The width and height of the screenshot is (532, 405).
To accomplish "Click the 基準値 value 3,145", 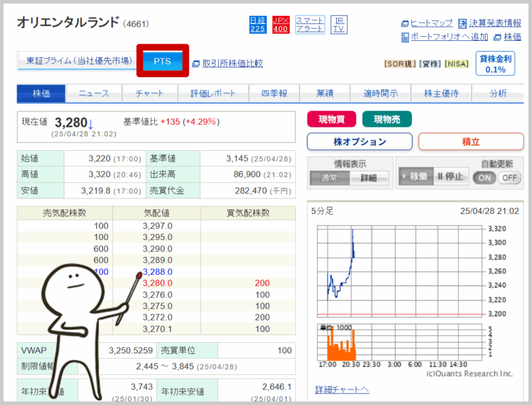I will point(237,158).
